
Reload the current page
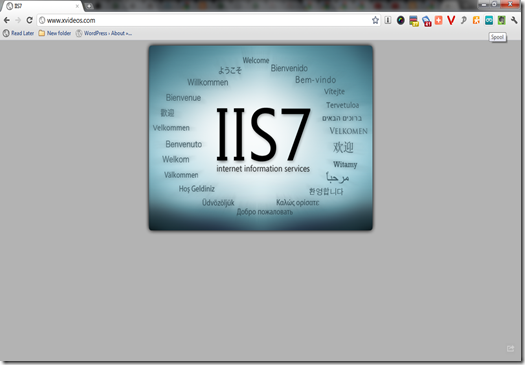click(x=29, y=20)
